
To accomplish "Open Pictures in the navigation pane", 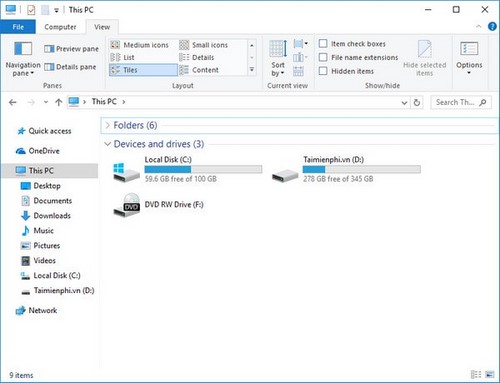I will point(40,246).
